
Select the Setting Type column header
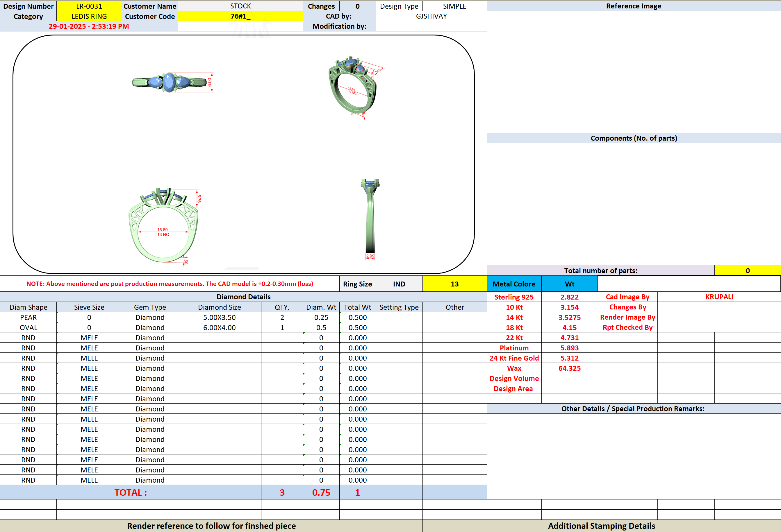tap(399, 307)
